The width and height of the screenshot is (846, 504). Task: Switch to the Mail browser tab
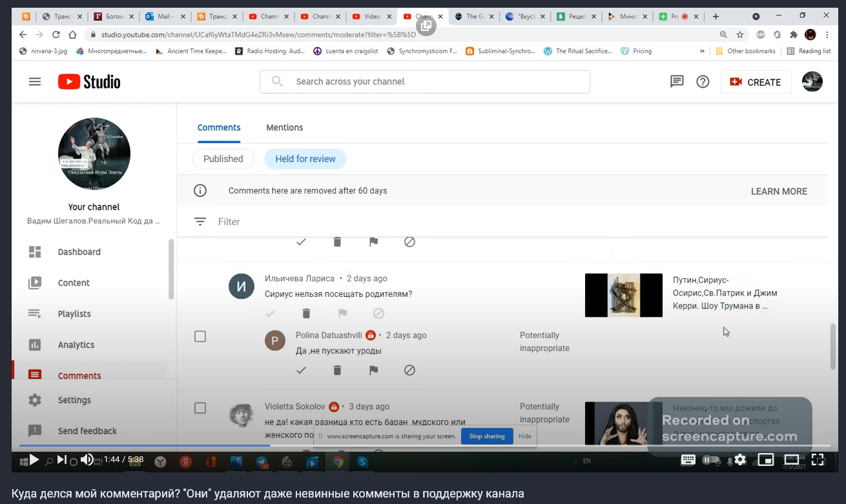166,16
